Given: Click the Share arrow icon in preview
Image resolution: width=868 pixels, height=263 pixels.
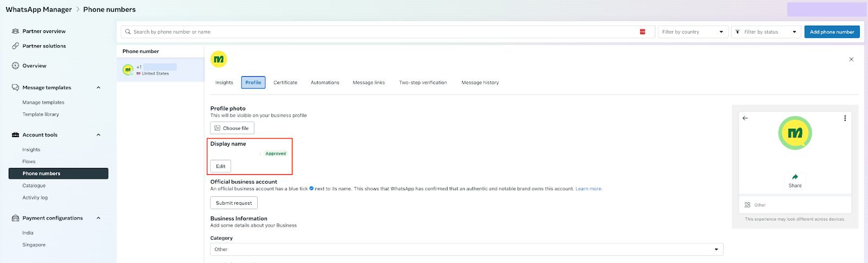Looking at the screenshot, I should pos(795,177).
